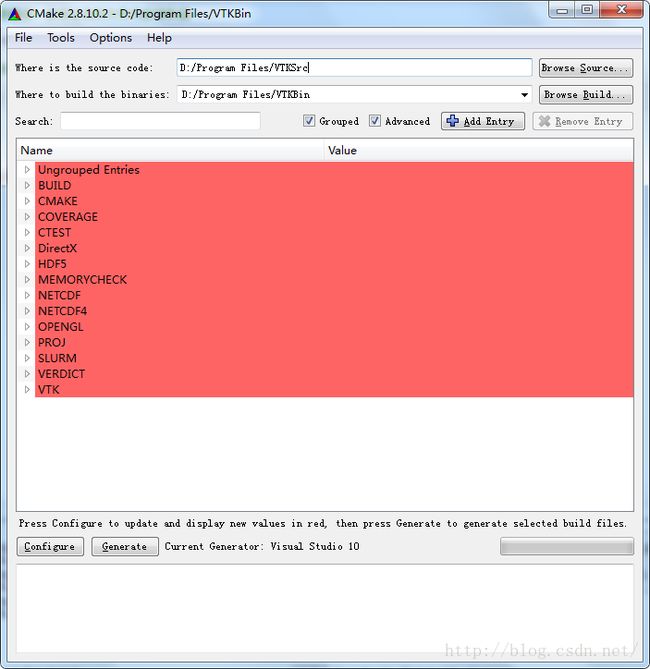Viewport: 650px width, 669px height.
Task: Click the output log text area
Action: [325, 608]
